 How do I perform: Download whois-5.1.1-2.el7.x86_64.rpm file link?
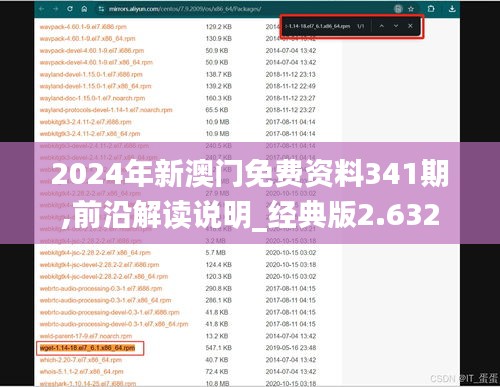point(81,372)
